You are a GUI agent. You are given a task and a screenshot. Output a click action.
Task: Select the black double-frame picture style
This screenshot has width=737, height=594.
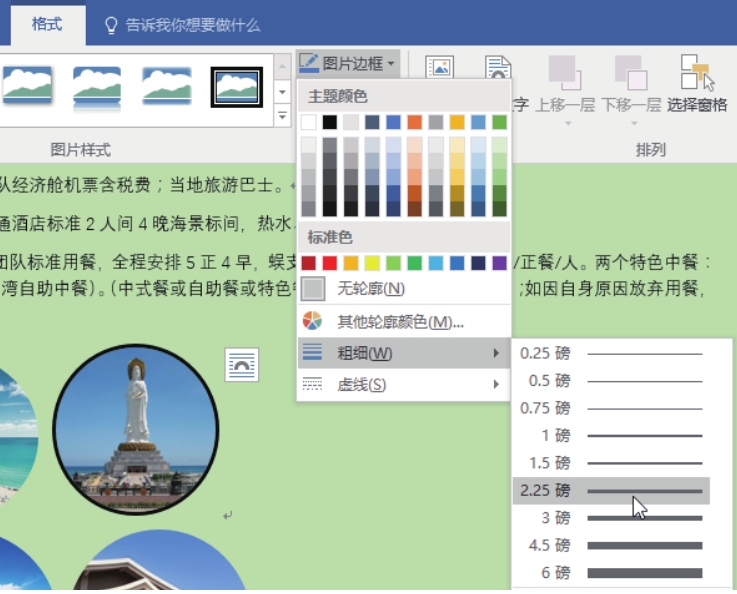(x=237, y=87)
